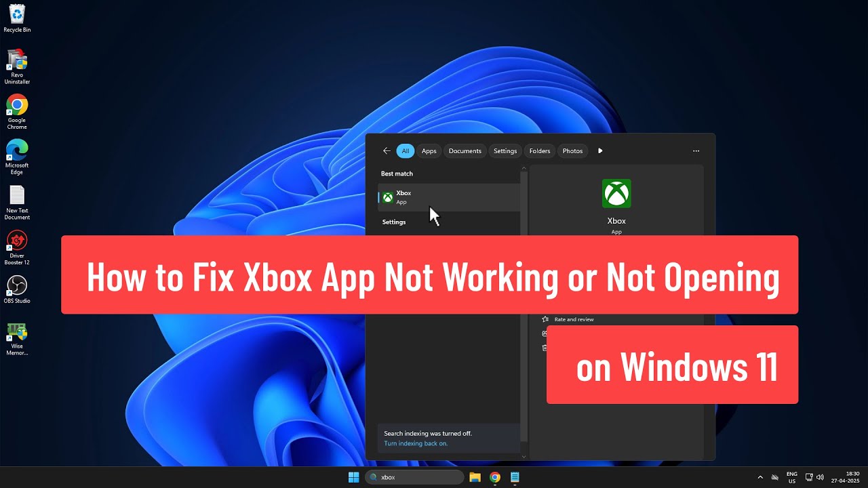868x488 pixels.
Task: Open volume control in system tray
Action: click(x=821, y=477)
